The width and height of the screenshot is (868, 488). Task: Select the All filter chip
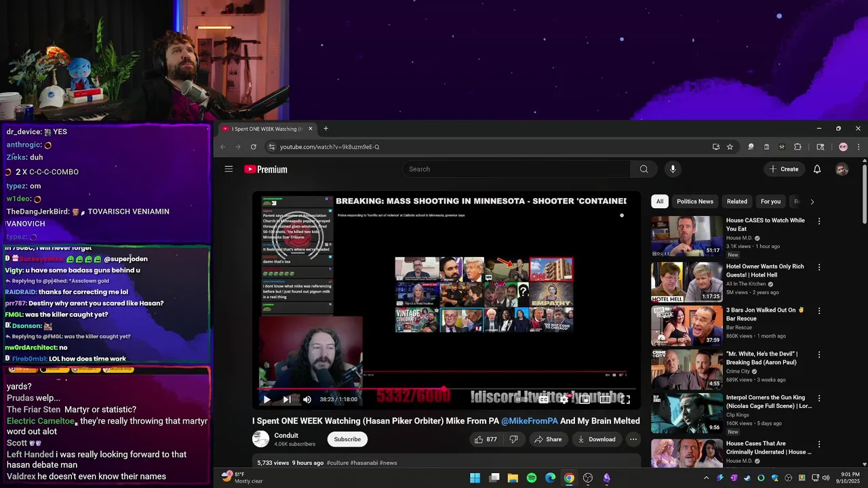click(659, 201)
